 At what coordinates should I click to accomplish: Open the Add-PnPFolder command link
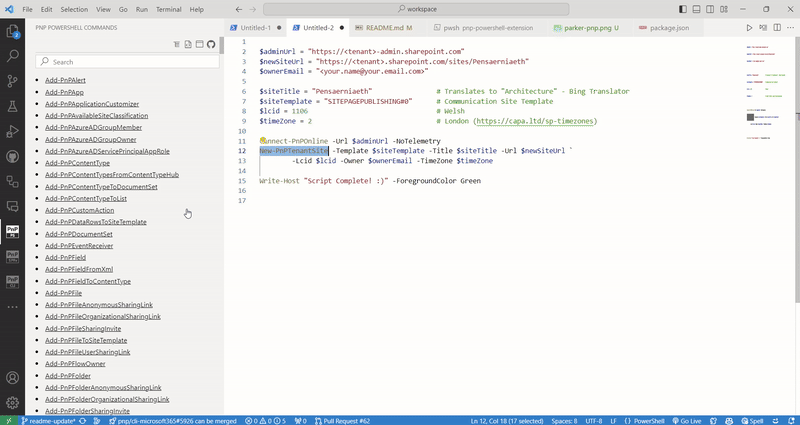(x=68, y=376)
